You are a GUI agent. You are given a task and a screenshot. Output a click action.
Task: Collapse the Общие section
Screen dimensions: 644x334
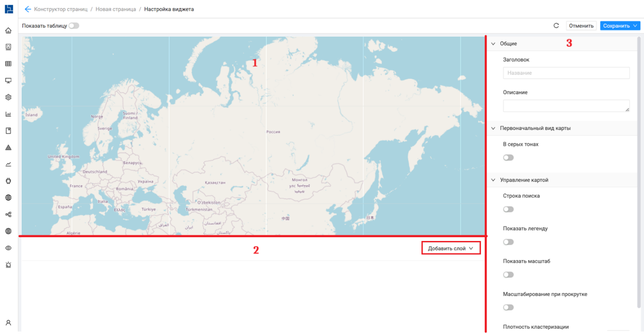point(494,44)
